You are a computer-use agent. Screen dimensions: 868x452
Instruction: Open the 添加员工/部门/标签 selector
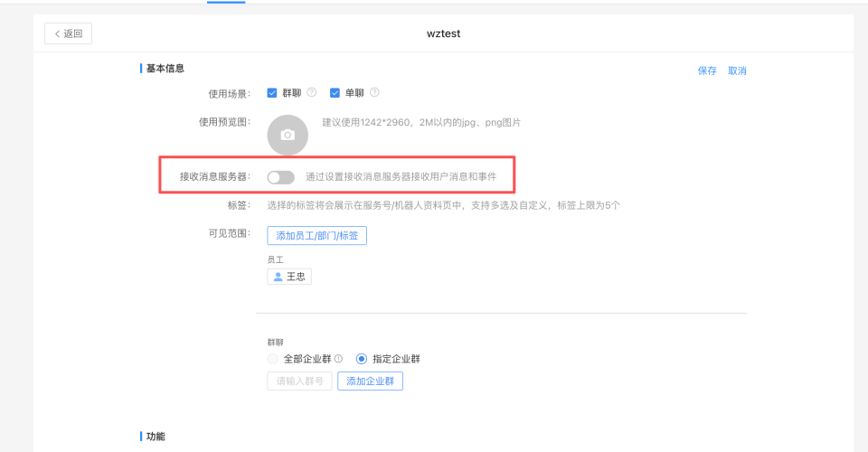pos(316,236)
